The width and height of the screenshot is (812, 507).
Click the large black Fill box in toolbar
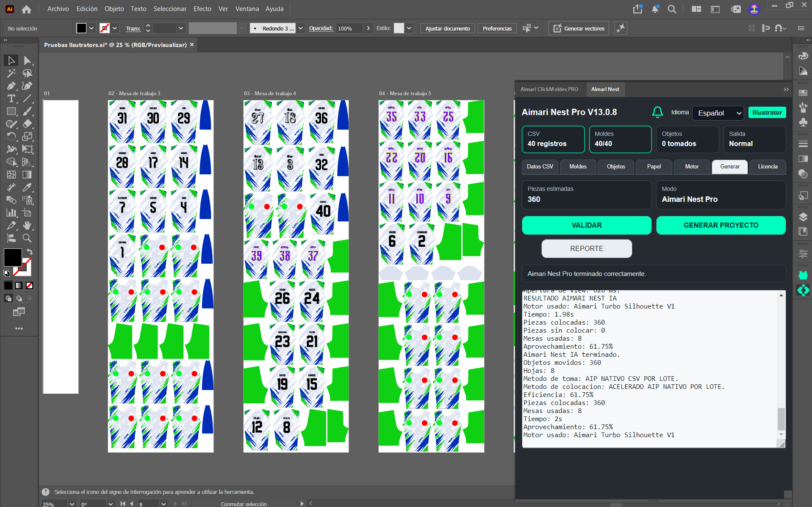[x=13, y=257]
